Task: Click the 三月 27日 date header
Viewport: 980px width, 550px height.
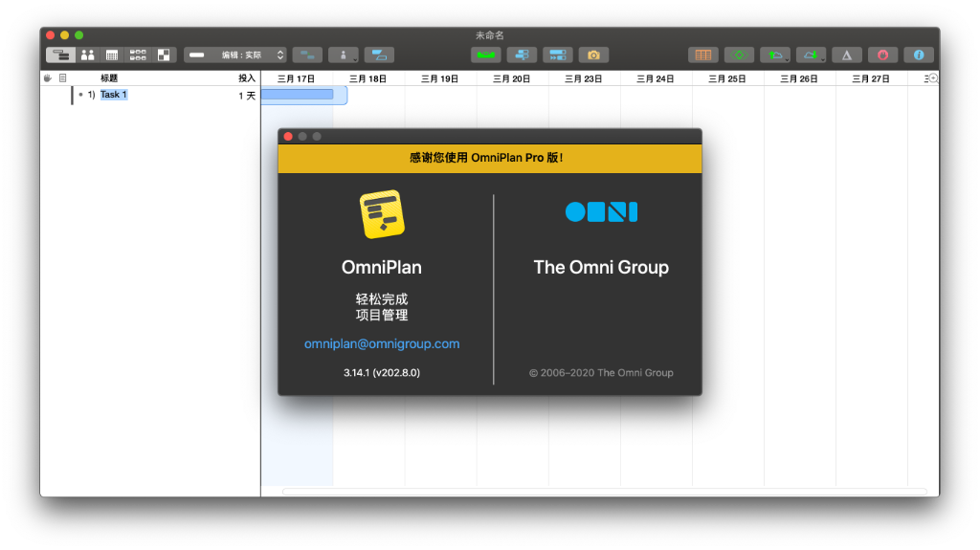Action: [871, 78]
